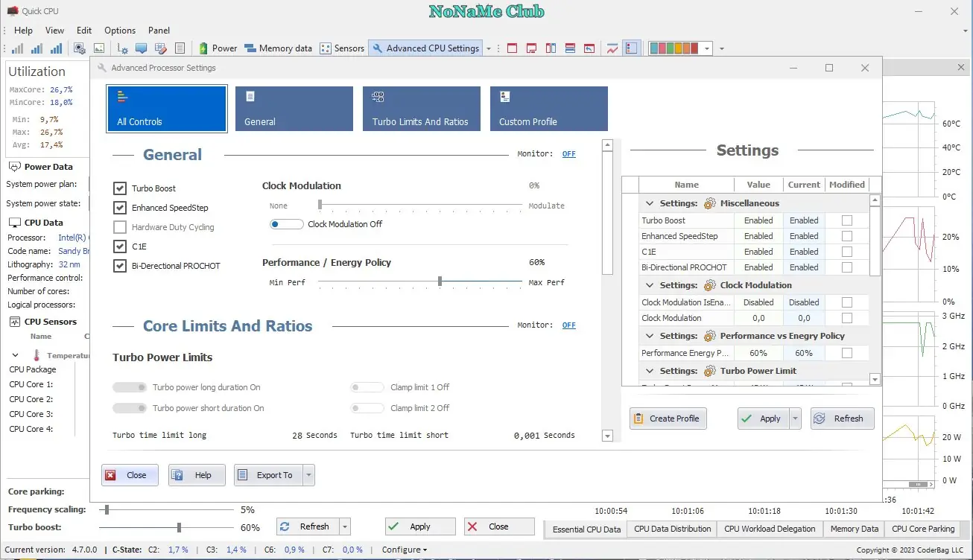Viewport: 973px width, 560px height.
Task: Open the View menu
Action: [x=54, y=31]
